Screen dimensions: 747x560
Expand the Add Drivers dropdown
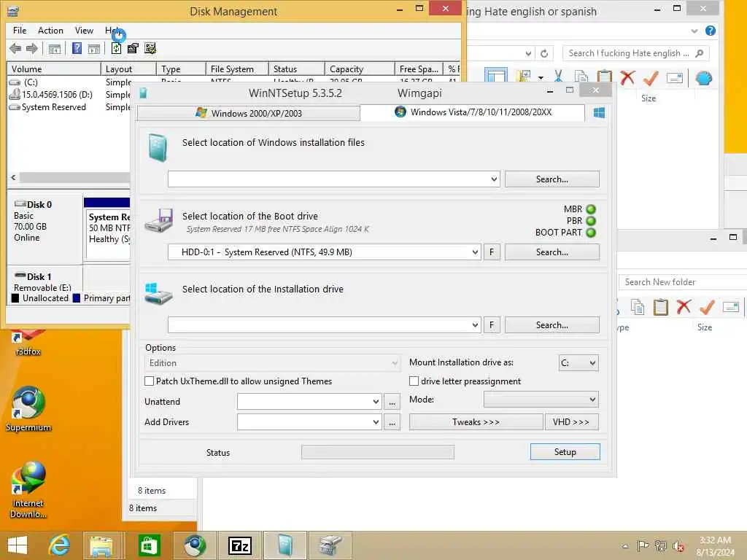coord(376,422)
